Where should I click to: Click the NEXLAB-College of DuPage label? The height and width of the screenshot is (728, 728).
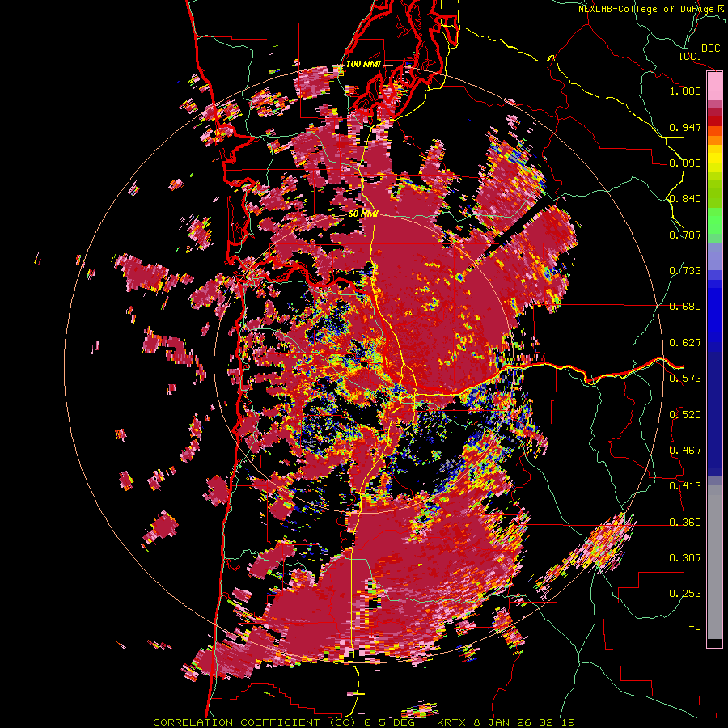click(x=648, y=9)
